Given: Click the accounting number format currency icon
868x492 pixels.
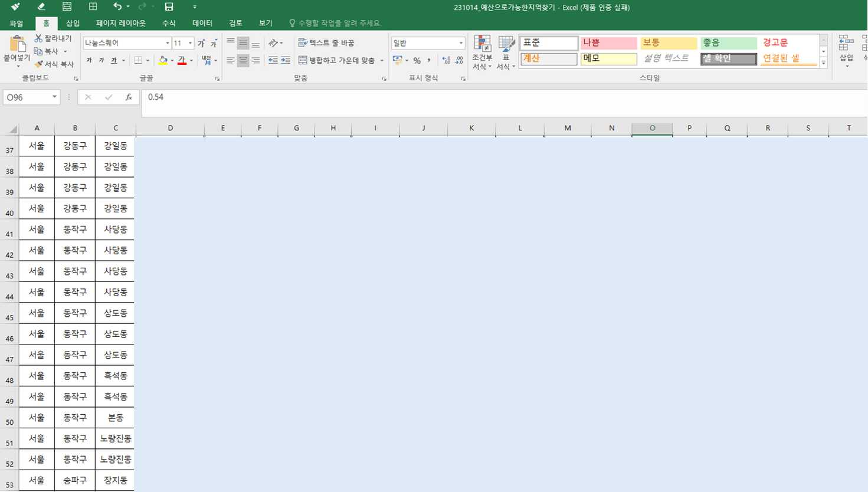Looking at the screenshot, I should coord(397,60).
